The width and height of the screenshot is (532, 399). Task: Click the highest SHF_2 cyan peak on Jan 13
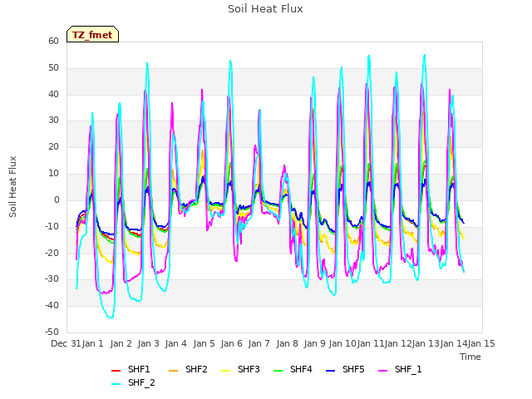tap(425, 55)
